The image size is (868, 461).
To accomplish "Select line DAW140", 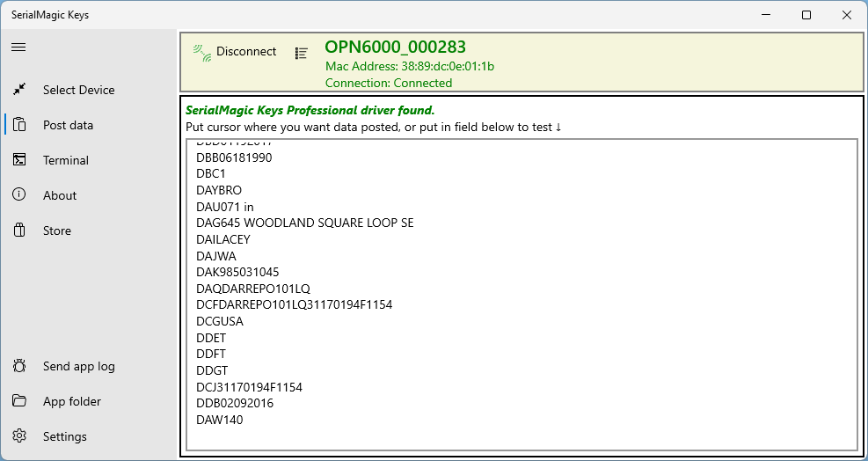I will [x=220, y=420].
